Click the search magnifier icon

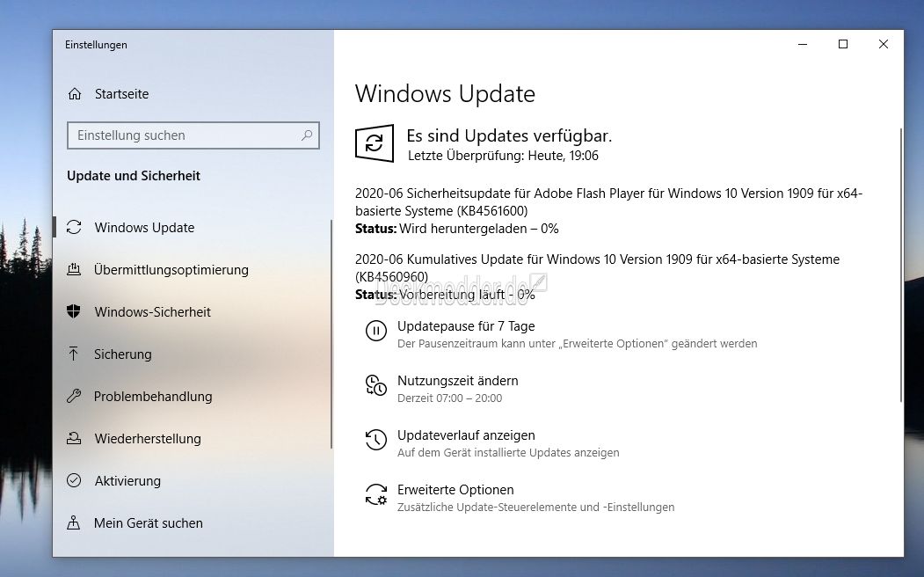point(307,135)
